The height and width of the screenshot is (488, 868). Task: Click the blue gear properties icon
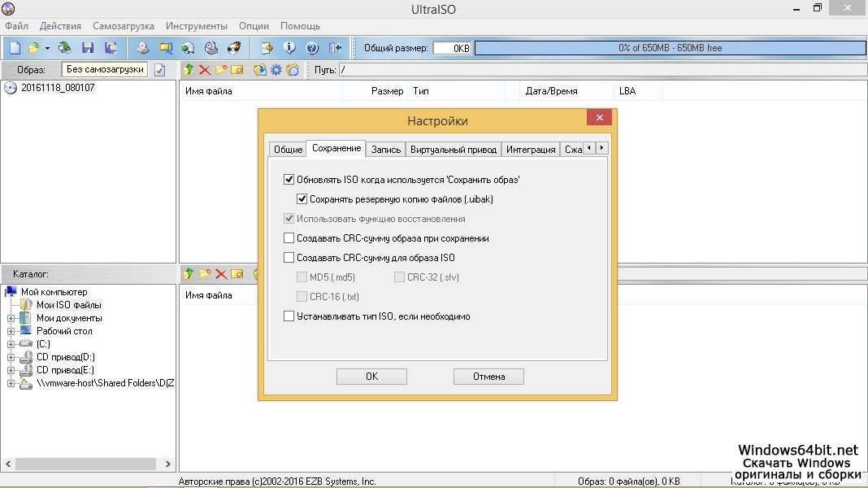(276, 70)
